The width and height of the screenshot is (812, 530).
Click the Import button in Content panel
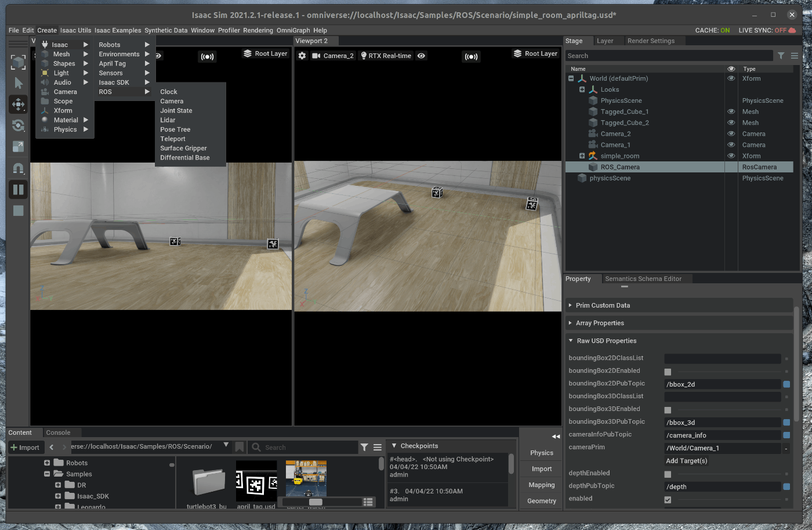point(25,447)
